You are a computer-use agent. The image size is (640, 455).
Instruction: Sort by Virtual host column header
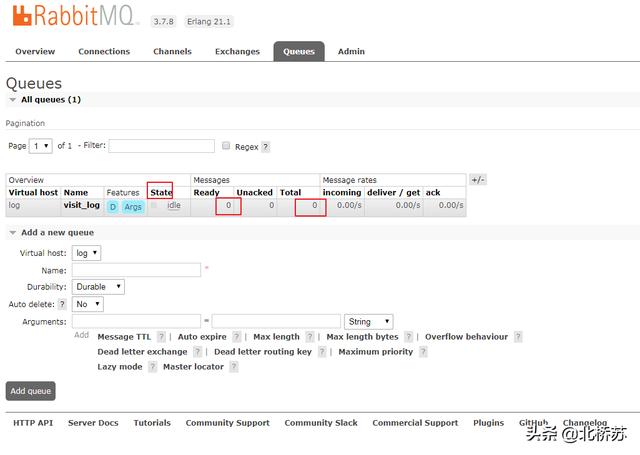click(33, 192)
